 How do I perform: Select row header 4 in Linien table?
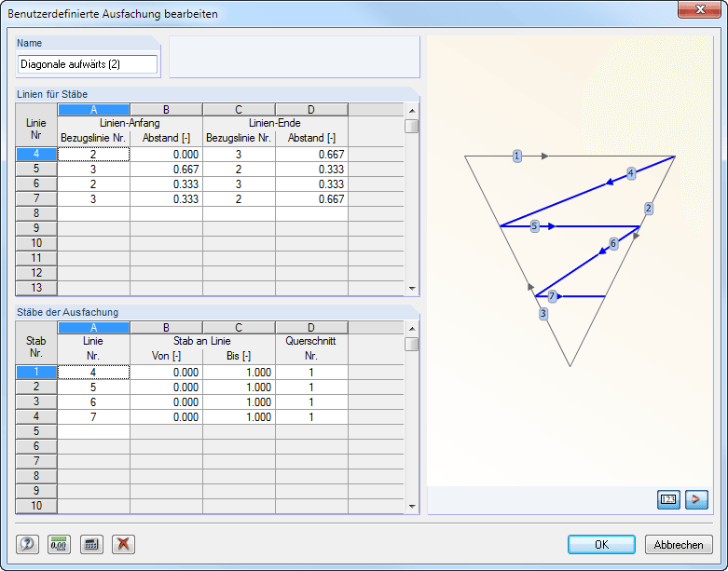36,154
